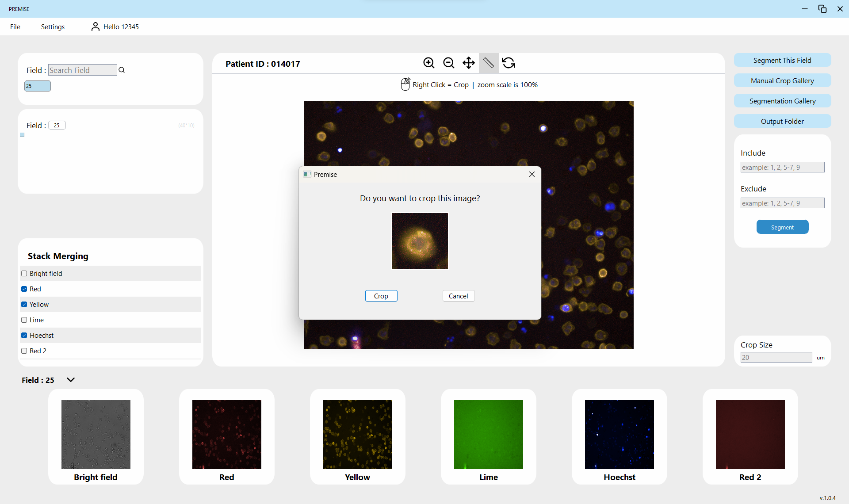Screen dimensions: 849x504
Task: Select the pan/move arrows tool
Action: click(x=468, y=63)
